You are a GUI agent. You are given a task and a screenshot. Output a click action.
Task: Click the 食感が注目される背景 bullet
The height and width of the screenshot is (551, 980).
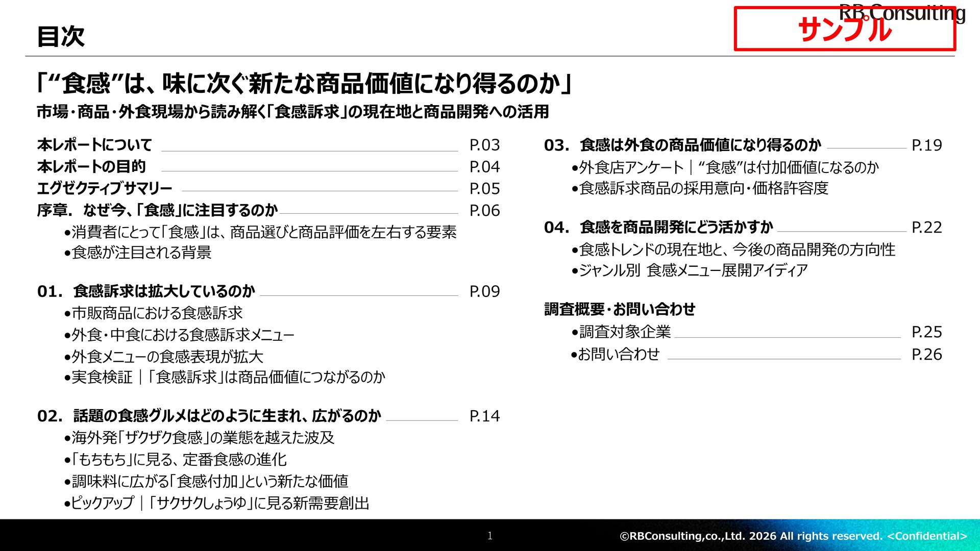tap(138, 253)
